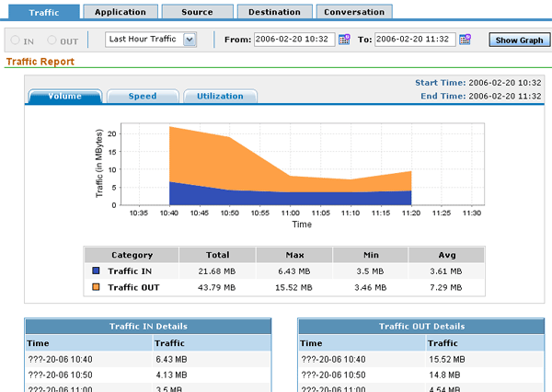Image resolution: width=552 pixels, height=392 pixels.
Task: Switch to the Source tab
Action: 196,12
